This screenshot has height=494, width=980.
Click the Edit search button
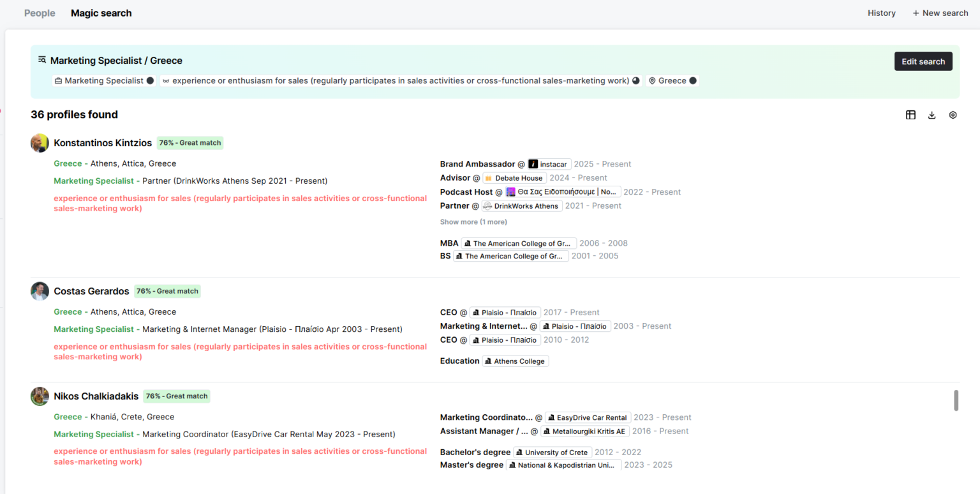coord(923,61)
